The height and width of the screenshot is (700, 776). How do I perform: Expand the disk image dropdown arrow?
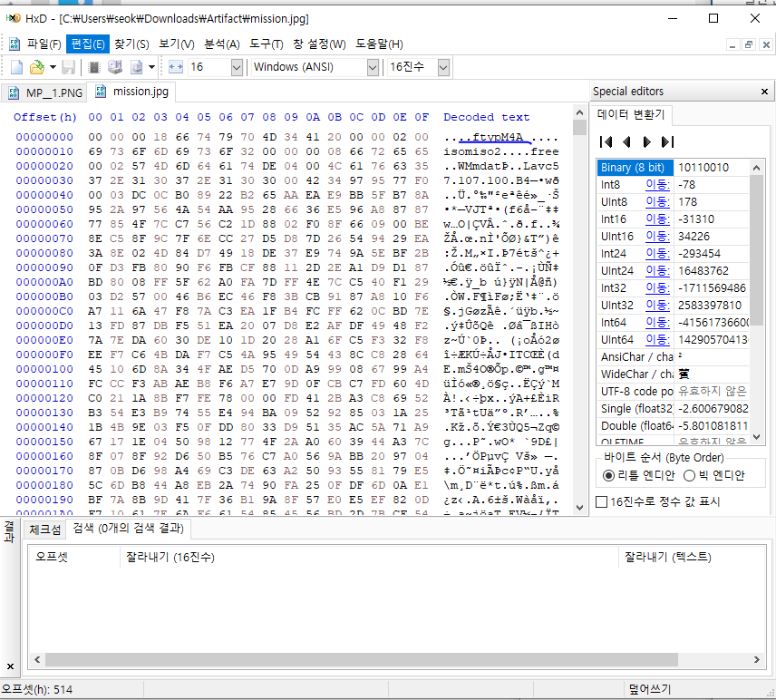(x=151, y=67)
